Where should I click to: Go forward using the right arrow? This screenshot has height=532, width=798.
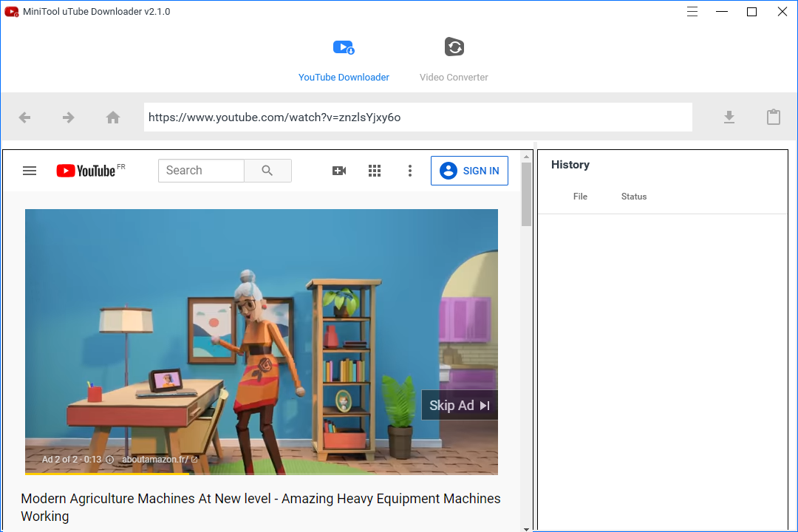click(x=68, y=117)
